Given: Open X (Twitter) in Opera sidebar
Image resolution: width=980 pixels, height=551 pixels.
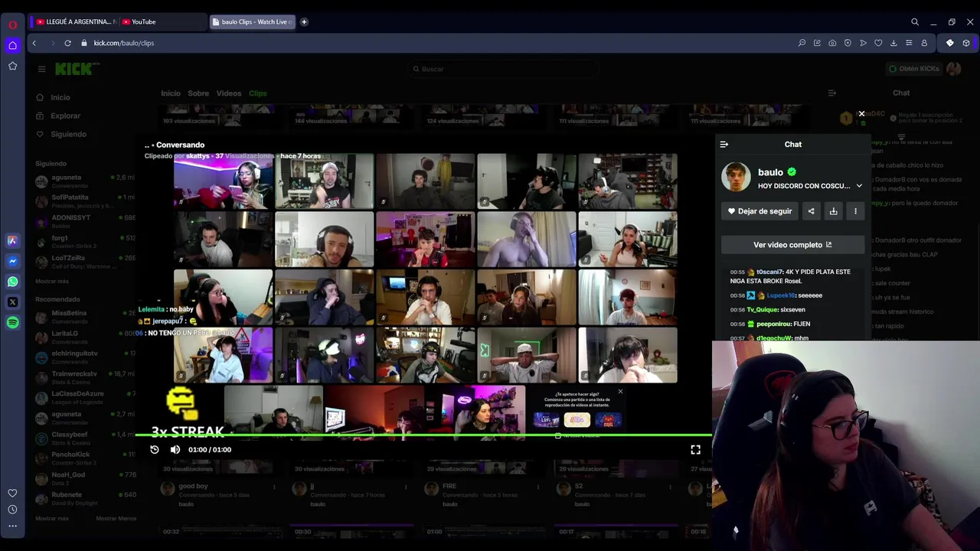Looking at the screenshot, I should point(12,302).
